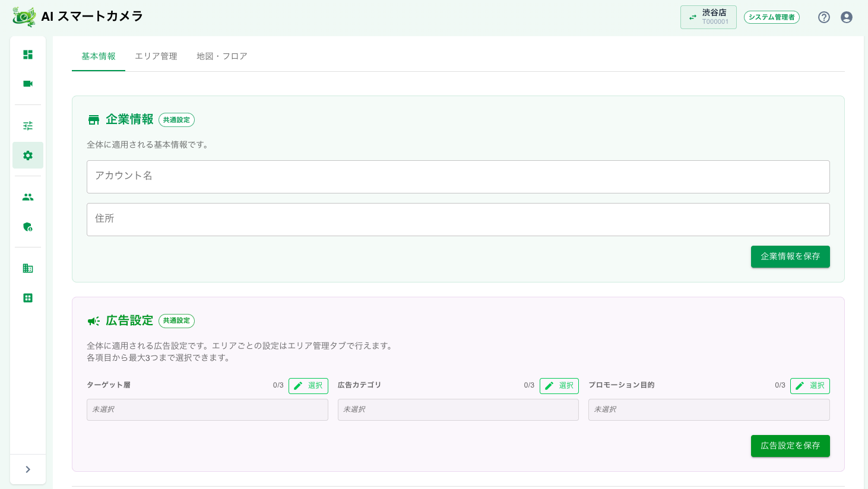Open the company buildings icon
Image resolution: width=868 pixels, height=489 pixels.
28,268
